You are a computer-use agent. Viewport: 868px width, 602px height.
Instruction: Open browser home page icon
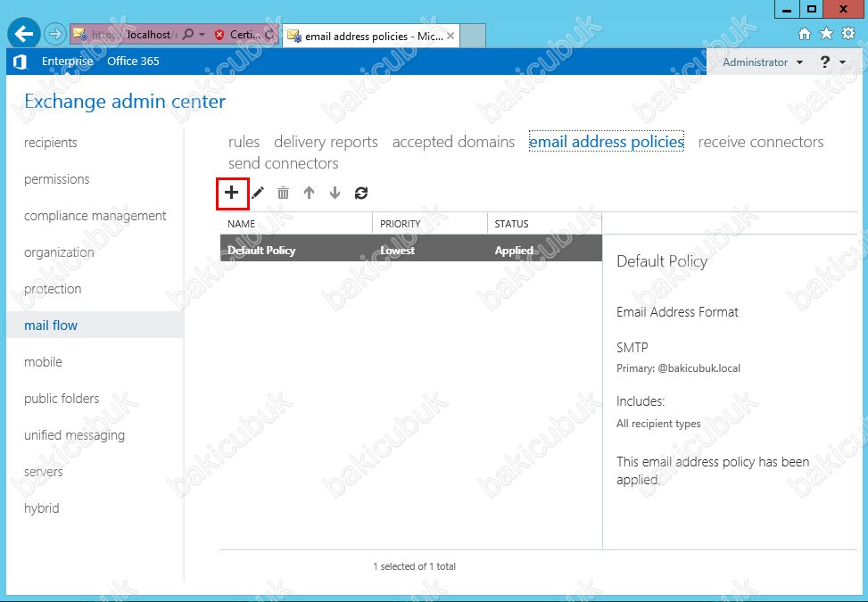(805, 34)
